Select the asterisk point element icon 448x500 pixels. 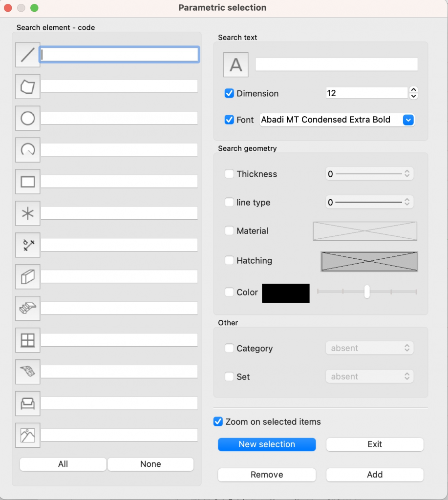[x=28, y=213]
